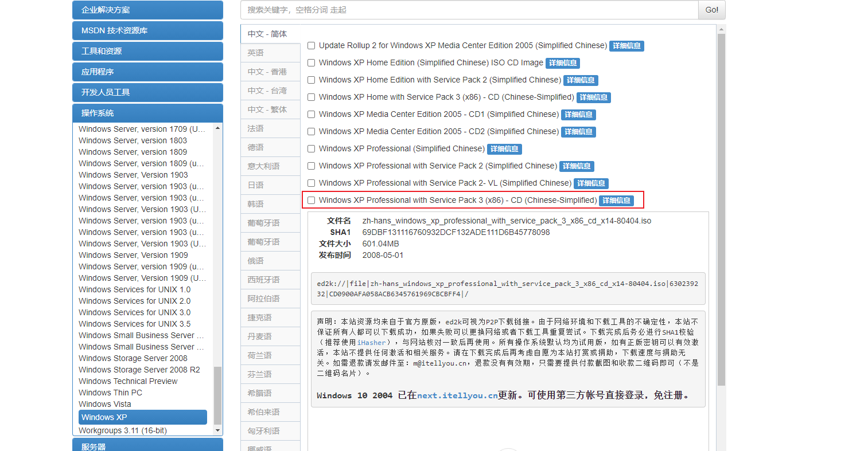Open the 中文 - 香港 tab
The image size is (868, 451).
270,72
